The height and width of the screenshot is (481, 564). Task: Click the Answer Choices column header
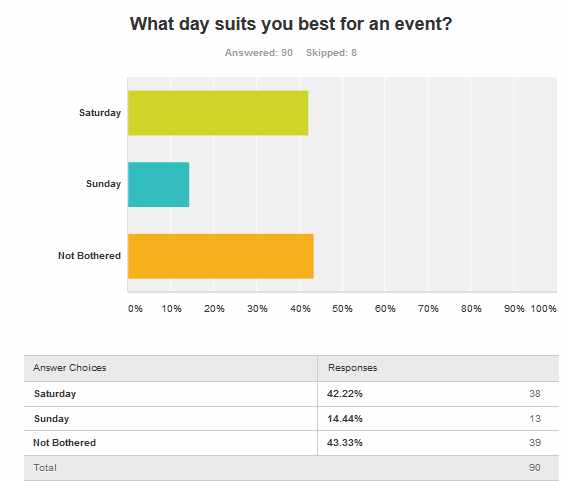70,368
